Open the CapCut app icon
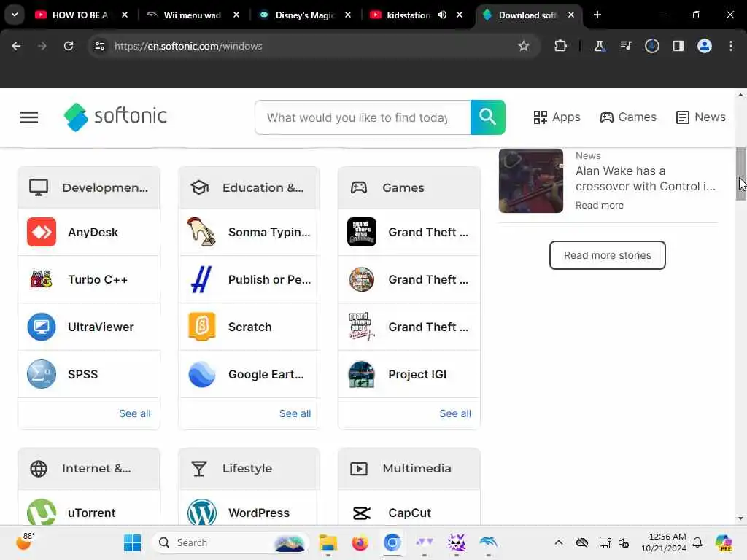Viewport: 747px width, 560px height. coord(362,513)
